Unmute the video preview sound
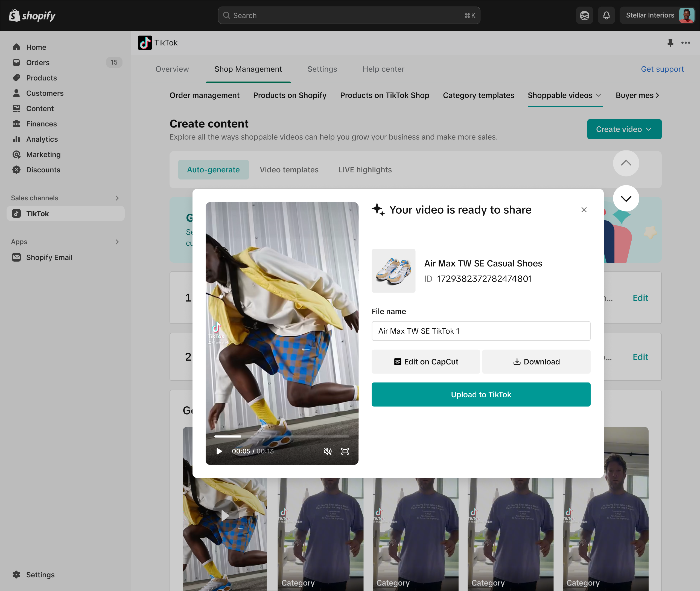700x591 pixels. pos(327,451)
